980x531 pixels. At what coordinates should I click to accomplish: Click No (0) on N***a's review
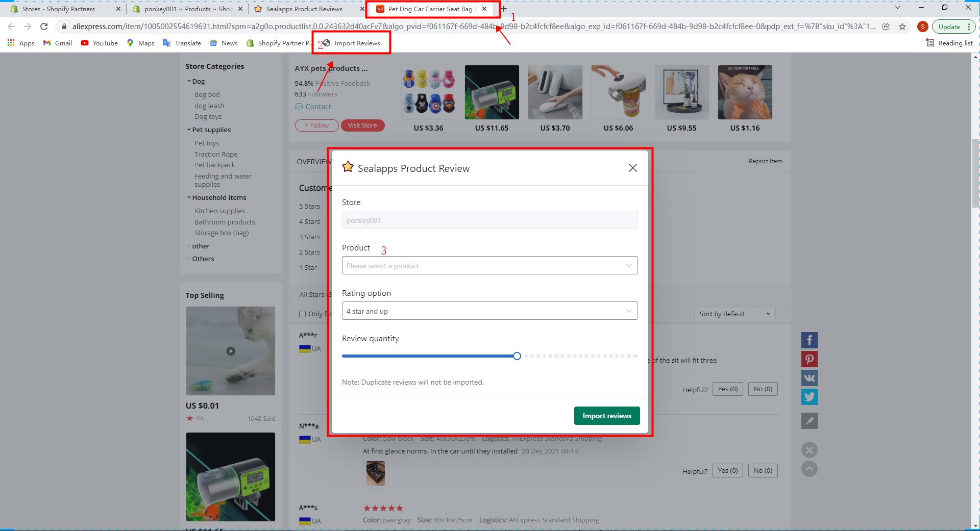pos(763,471)
